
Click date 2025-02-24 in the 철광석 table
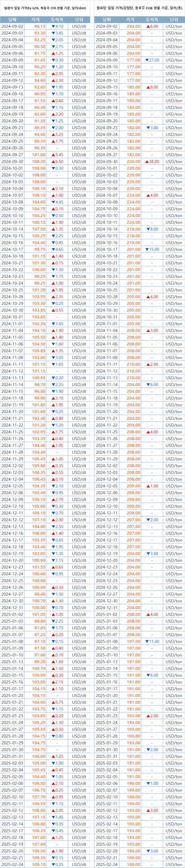[12, 864]
